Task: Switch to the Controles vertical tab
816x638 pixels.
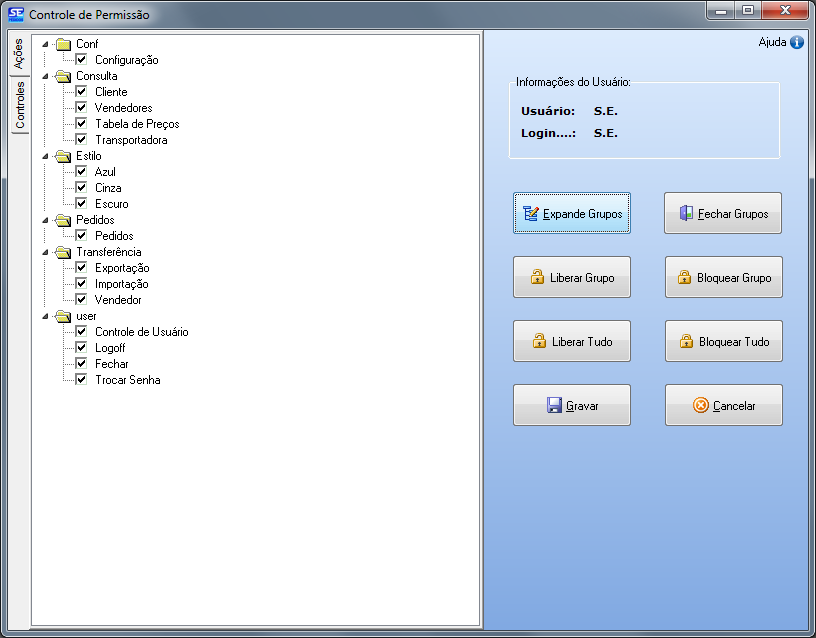Action: click(x=19, y=106)
